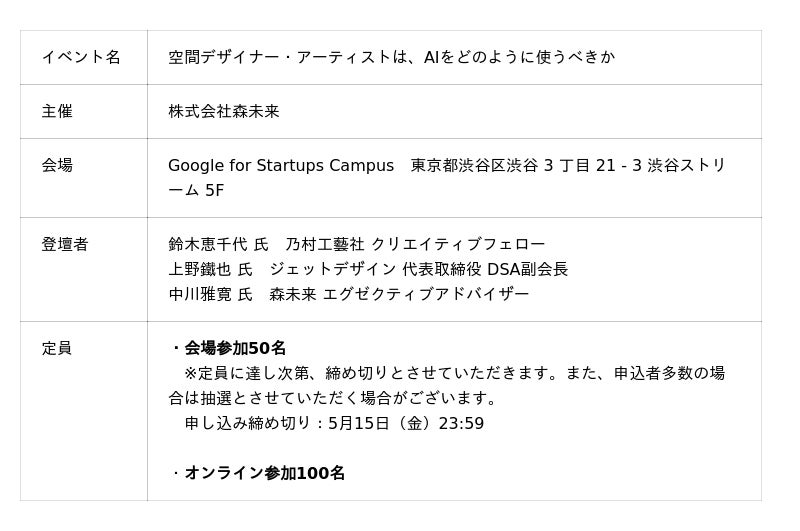Click the イベント名 row label

tap(81, 57)
